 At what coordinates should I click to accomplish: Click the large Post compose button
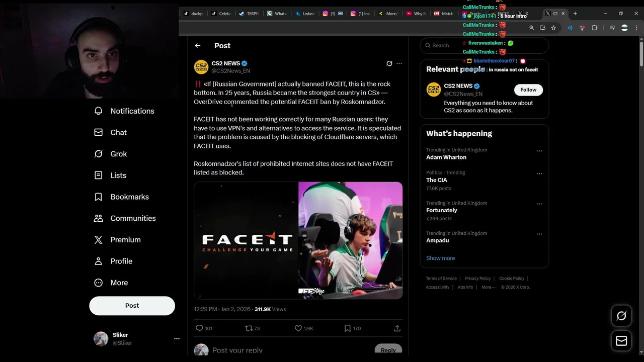(132, 306)
